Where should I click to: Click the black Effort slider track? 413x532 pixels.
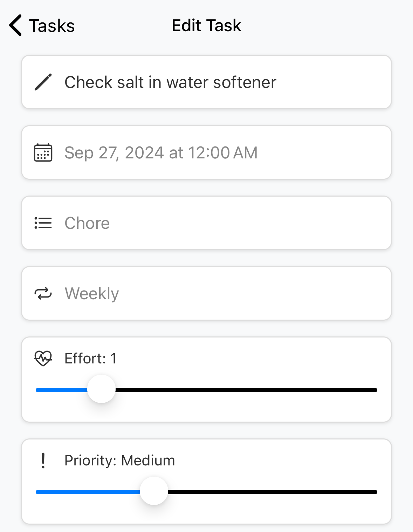coord(245,390)
